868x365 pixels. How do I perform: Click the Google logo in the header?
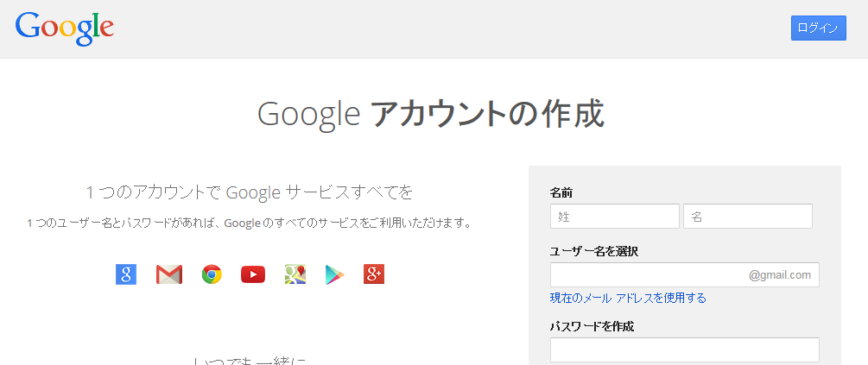click(65, 28)
